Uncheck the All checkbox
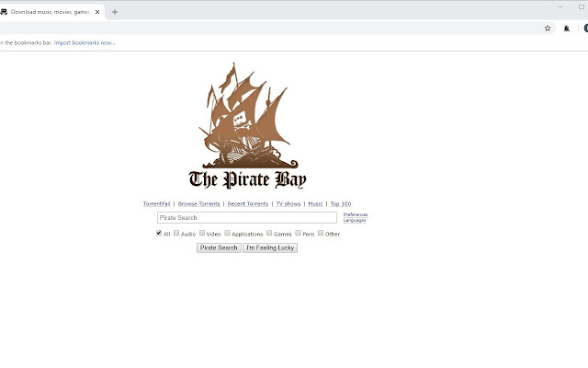This screenshot has width=588, height=368. pos(159,233)
